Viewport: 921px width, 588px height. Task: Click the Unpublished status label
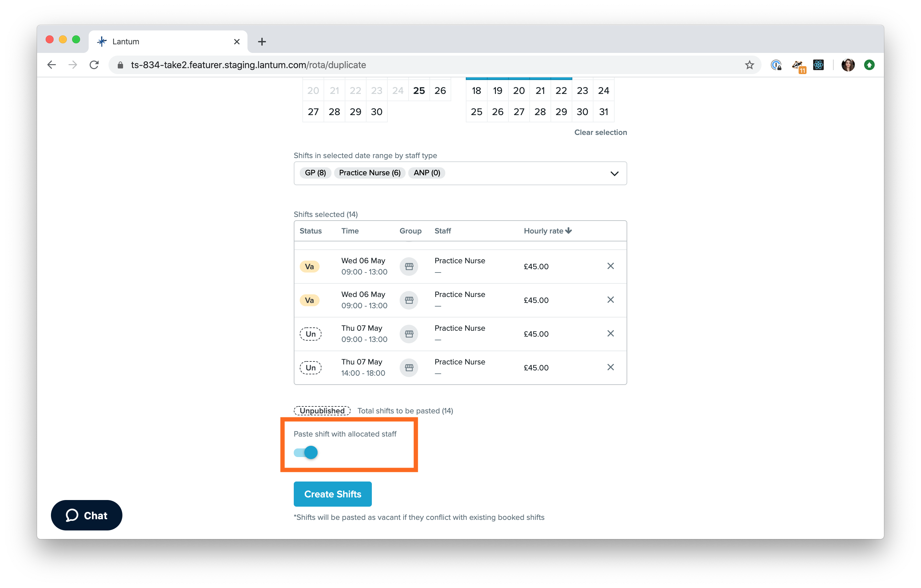click(322, 411)
